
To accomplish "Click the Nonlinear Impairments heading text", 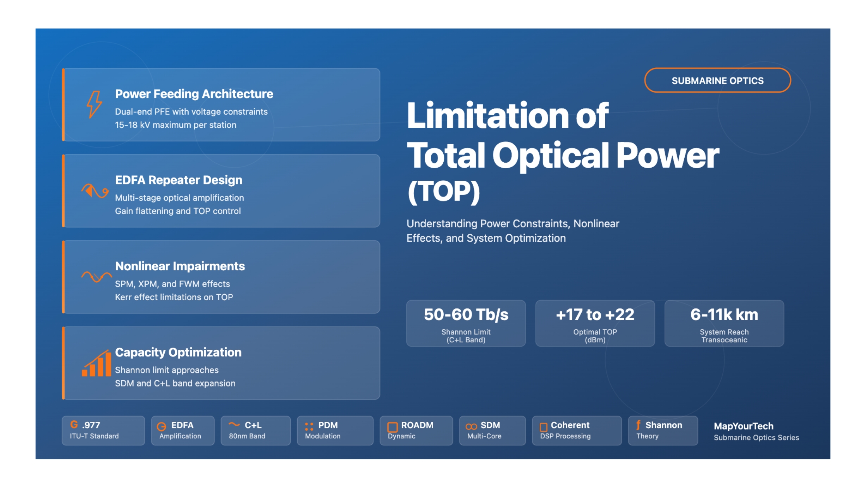I will (180, 266).
